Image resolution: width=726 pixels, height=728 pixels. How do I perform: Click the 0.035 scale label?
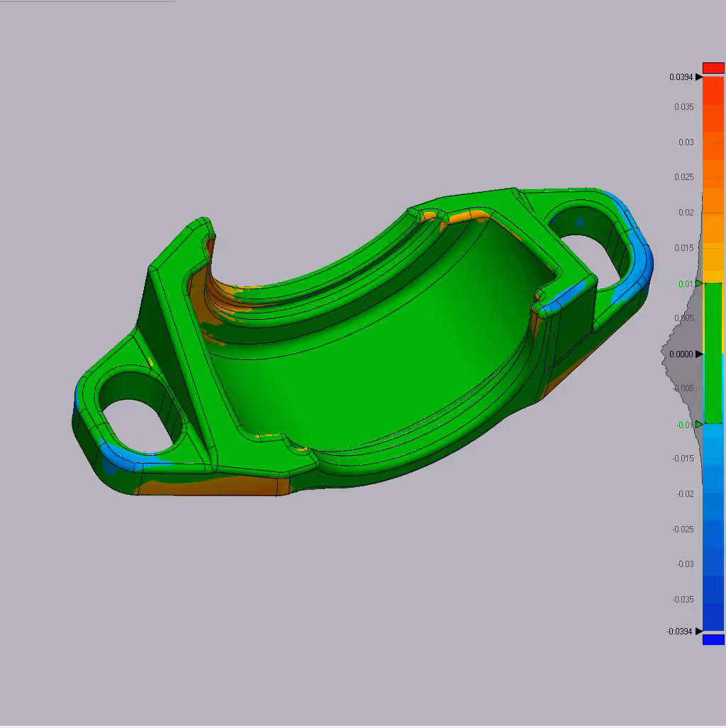(x=683, y=107)
